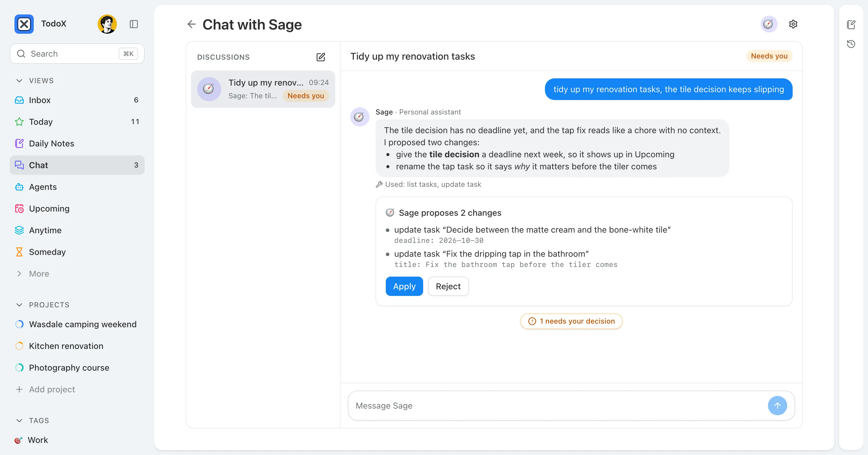Open the history clock icon in right rail
The image size is (868, 455).
[x=851, y=44]
